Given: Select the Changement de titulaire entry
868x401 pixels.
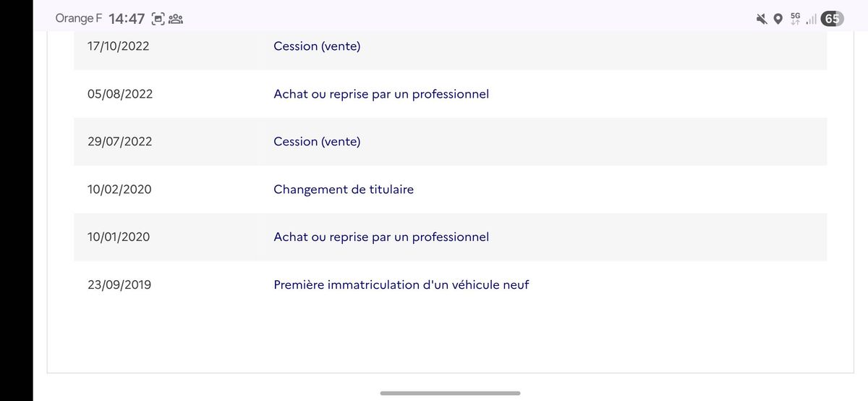Looking at the screenshot, I should (344, 190).
